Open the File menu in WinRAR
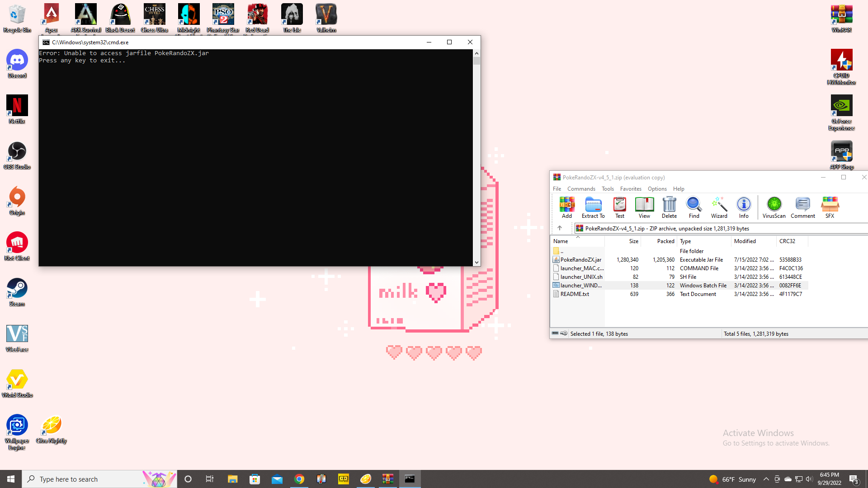This screenshot has height=488, width=868. tap(557, 189)
